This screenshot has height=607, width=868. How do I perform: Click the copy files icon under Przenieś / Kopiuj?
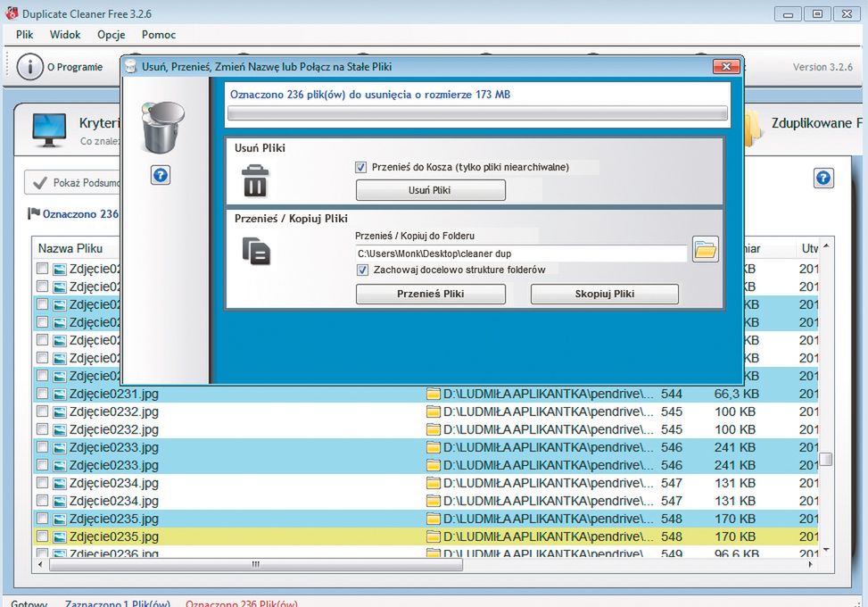[x=255, y=252]
